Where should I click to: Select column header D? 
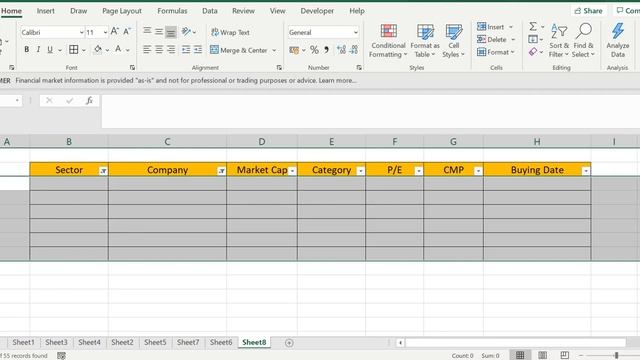click(x=262, y=142)
